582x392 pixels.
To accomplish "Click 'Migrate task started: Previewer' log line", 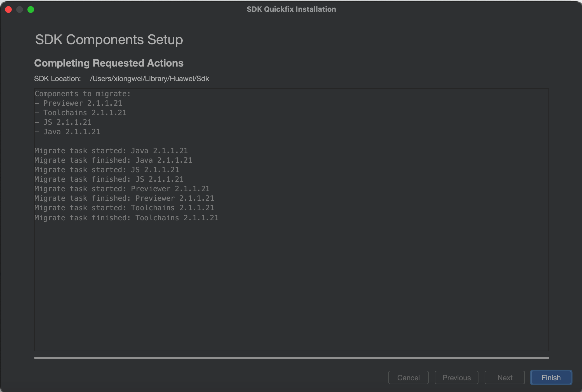I will point(122,189).
